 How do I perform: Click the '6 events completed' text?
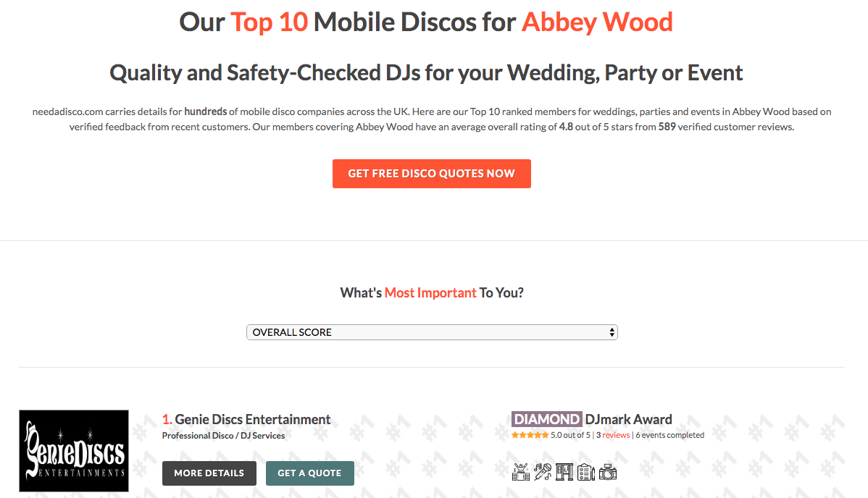tap(669, 435)
